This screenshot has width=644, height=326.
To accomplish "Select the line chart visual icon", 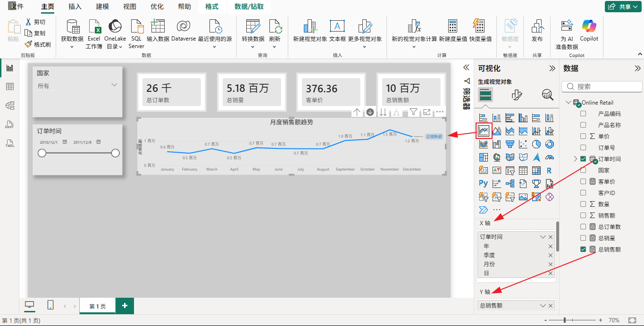I will click(484, 130).
